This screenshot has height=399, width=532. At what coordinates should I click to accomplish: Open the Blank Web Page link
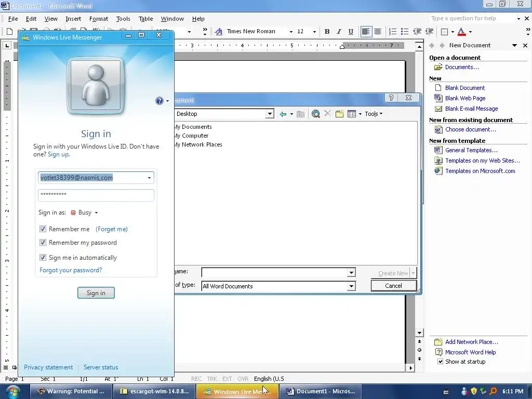(465, 98)
